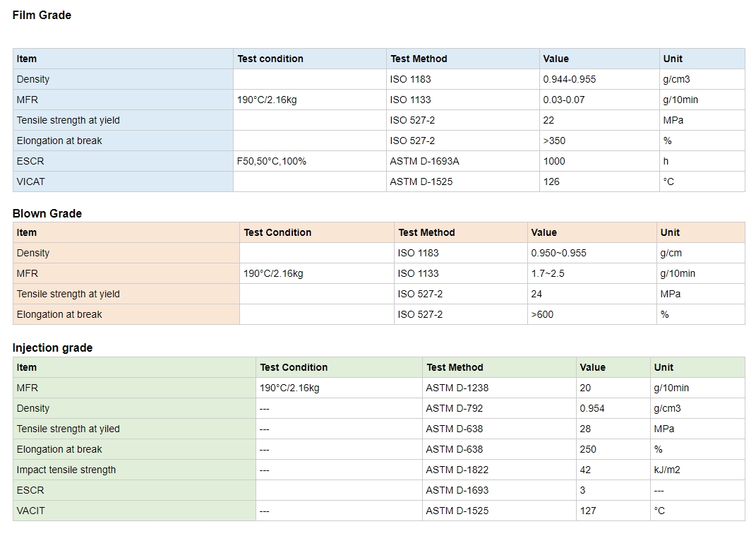
Task: Select the >350 elongation value
Action: pos(554,141)
